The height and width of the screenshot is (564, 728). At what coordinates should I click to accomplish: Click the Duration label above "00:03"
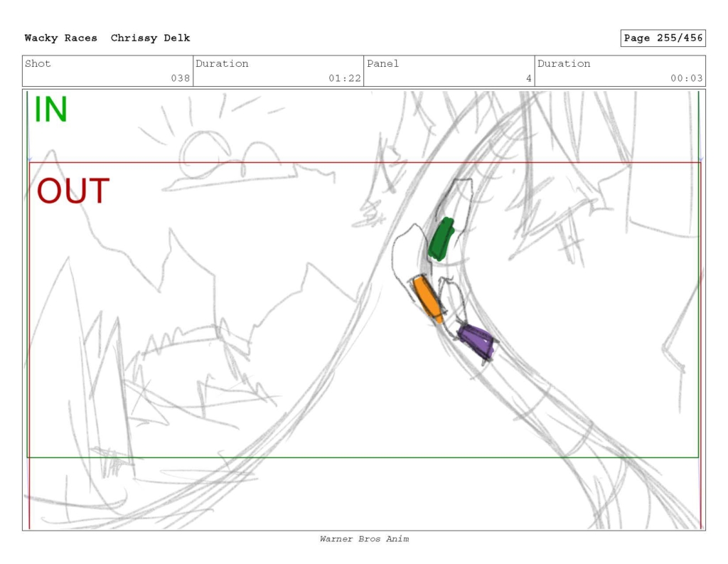pos(564,63)
